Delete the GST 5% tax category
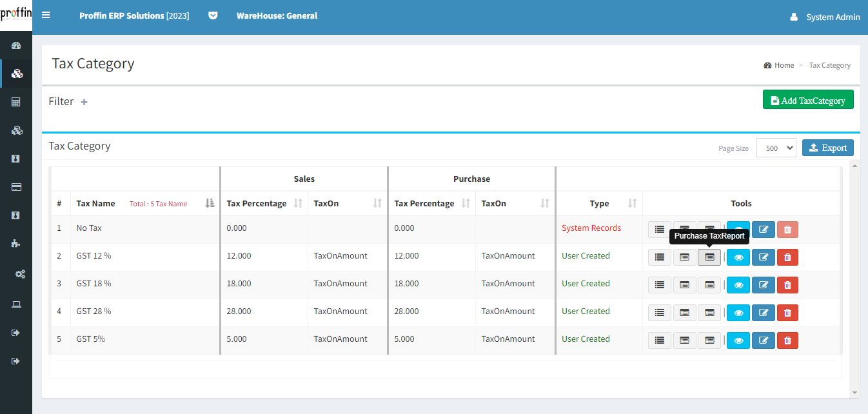Screen dimensions: 868x414 [x=787, y=340]
